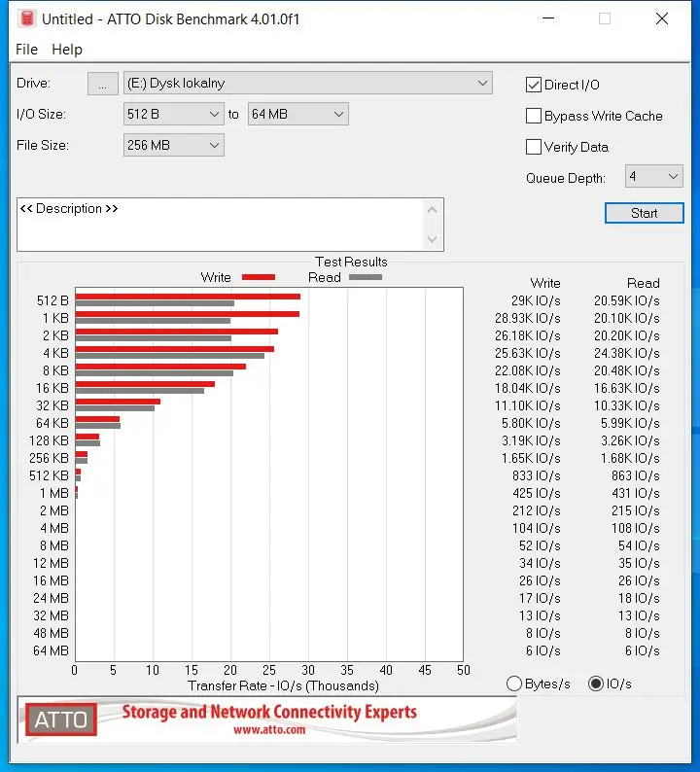Screen dimensions: 700x772
Task: Enable Bypass Write Cache checkbox
Action: pos(533,116)
